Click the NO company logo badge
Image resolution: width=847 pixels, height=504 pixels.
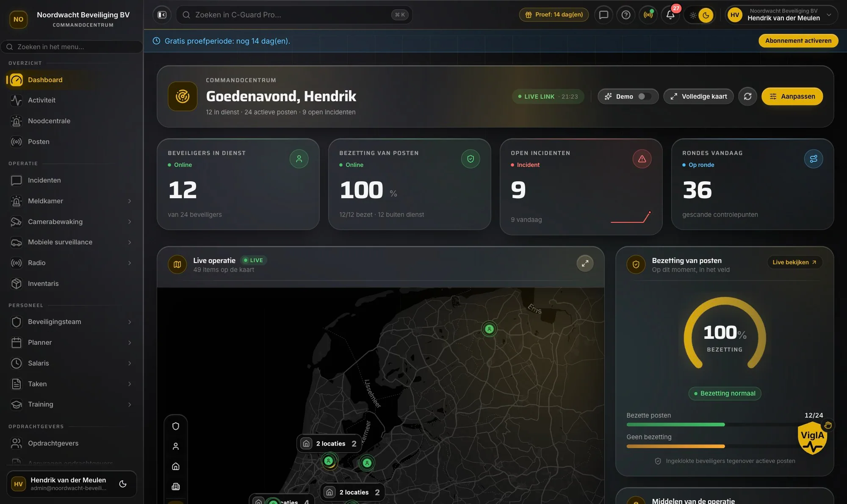point(18,19)
